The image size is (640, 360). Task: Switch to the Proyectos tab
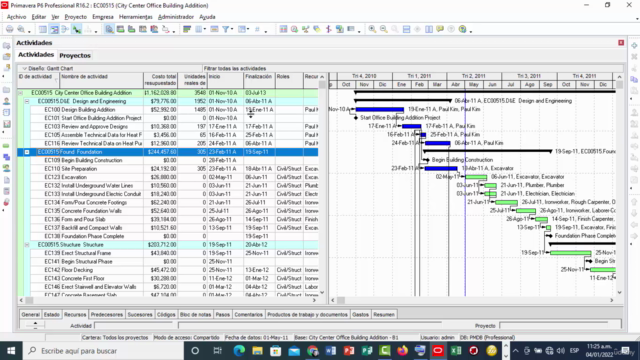tap(75, 55)
